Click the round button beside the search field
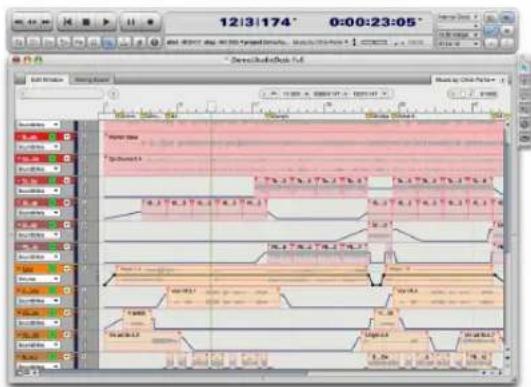 [x=113, y=93]
